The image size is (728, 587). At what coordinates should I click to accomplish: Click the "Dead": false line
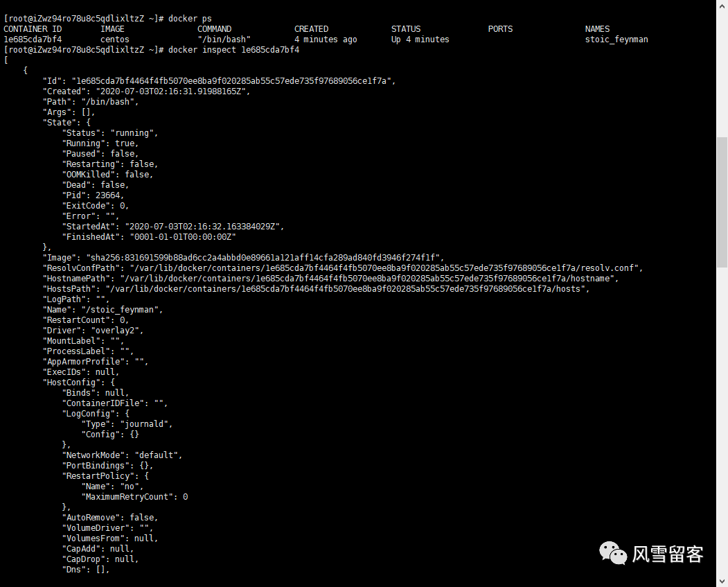pyautogui.click(x=96, y=185)
